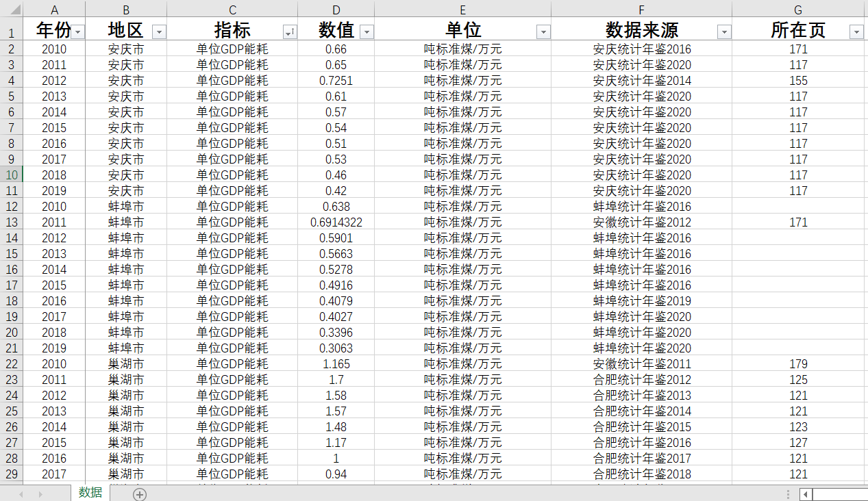Image resolution: width=868 pixels, height=501 pixels.
Task: Open the 所在页 column filter dropdown
Action: [x=856, y=32]
